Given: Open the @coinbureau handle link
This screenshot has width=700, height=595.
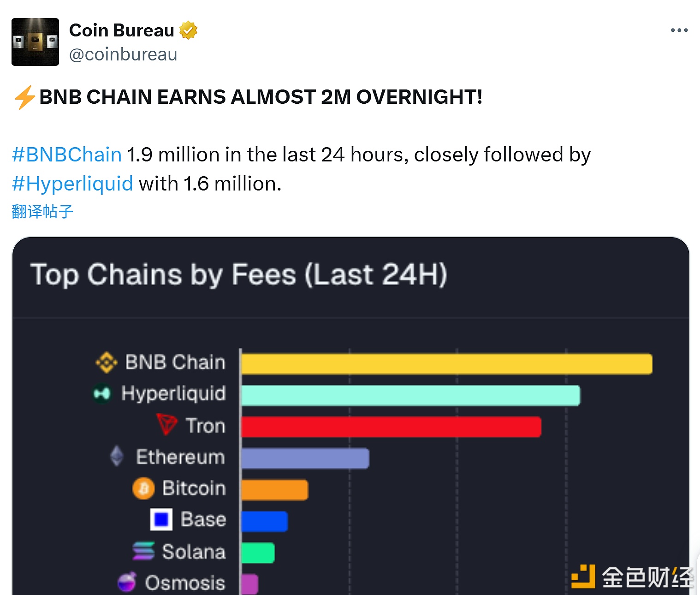Looking at the screenshot, I should 123,54.
